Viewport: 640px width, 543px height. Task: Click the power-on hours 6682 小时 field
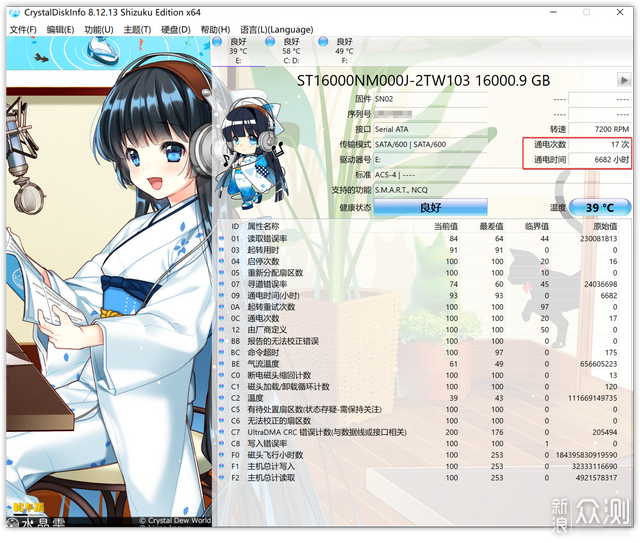click(600, 160)
